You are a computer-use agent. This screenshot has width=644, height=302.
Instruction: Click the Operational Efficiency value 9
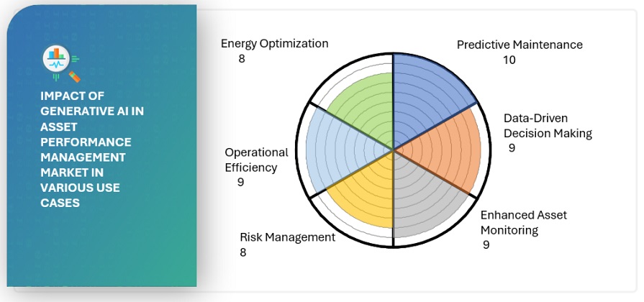tap(240, 183)
